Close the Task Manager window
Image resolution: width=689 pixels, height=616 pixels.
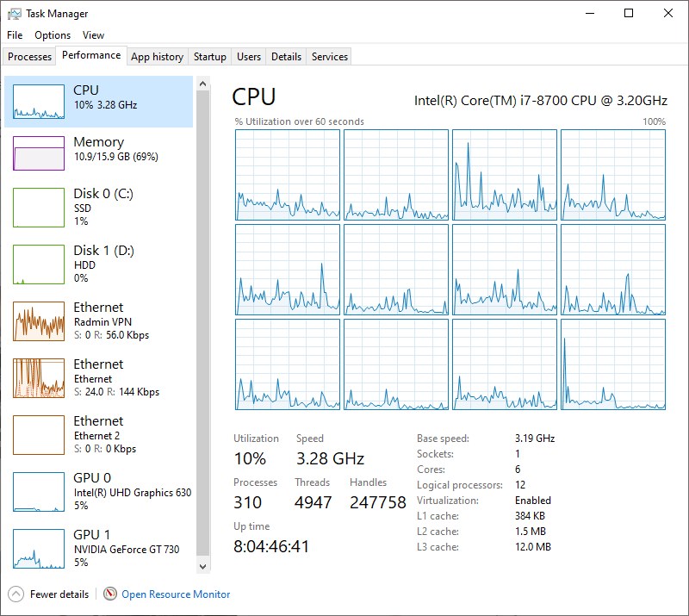pyautogui.click(x=668, y=13)
